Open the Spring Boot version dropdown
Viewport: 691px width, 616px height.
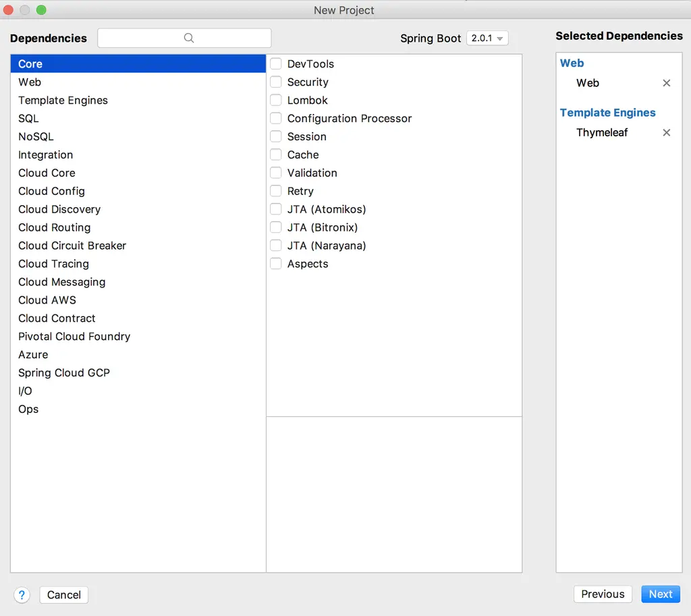[487, 38]
